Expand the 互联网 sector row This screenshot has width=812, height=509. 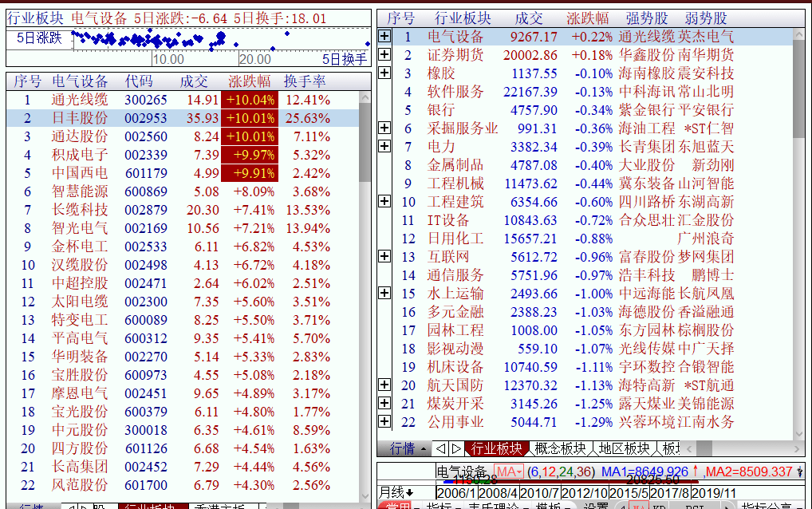384,256
